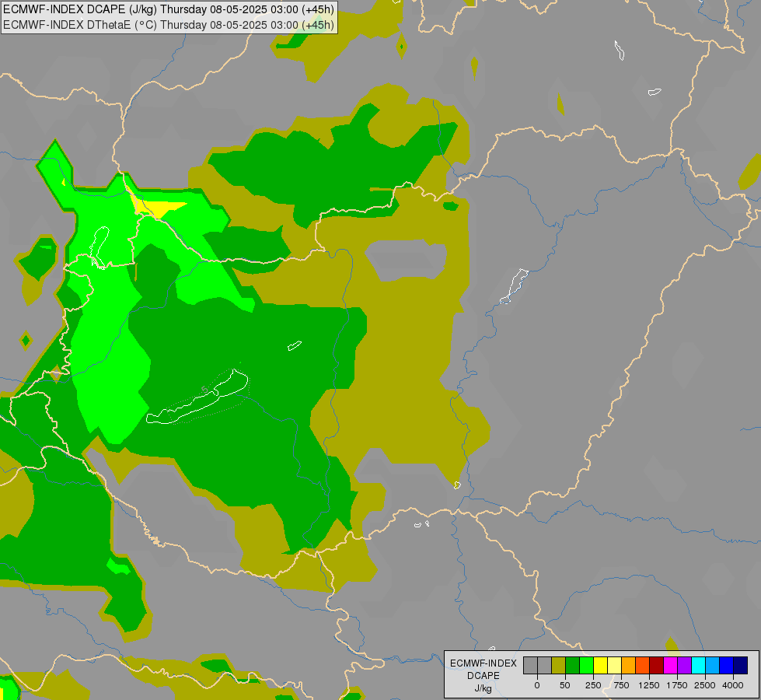The height and width of the screenshot is (700, 761).
Task: Click the navy legend swatch at scale end
Action: [740, 665]
